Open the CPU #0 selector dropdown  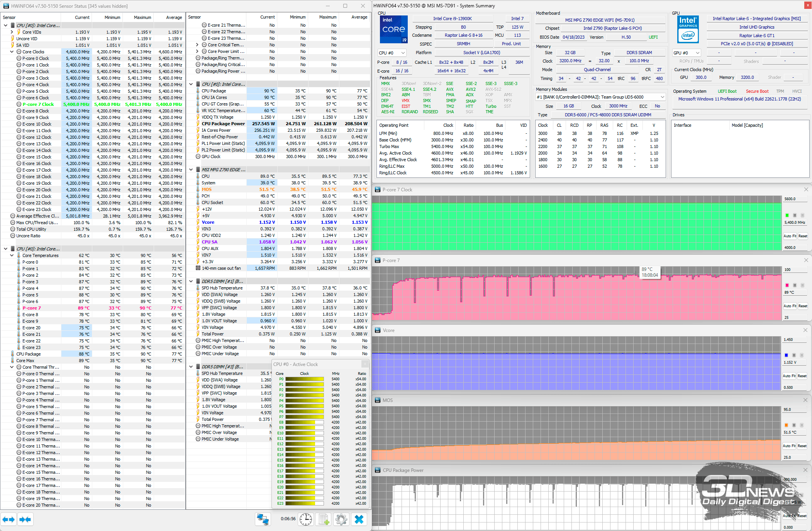click(392, 53)
